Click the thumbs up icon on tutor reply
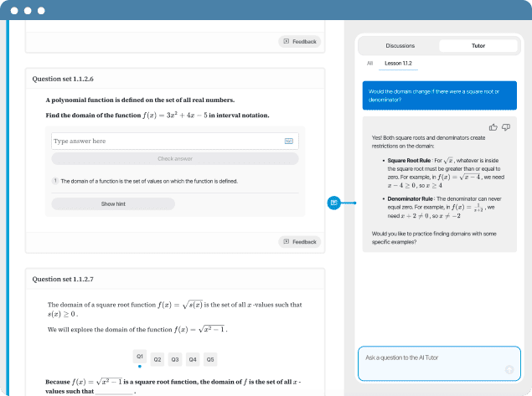This screenshot has width=532, height=396. (x=493, y=126)
